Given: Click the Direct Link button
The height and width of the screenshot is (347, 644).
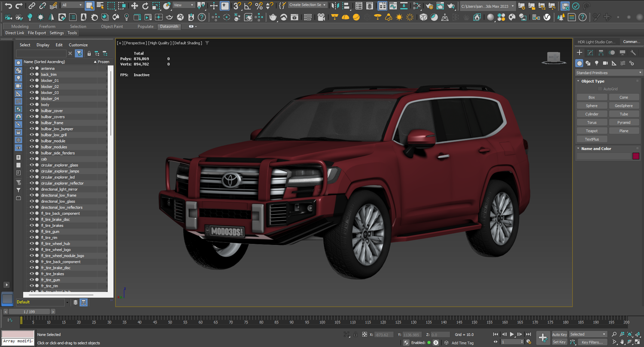Looking at the screenshot, I should point(15,33).
